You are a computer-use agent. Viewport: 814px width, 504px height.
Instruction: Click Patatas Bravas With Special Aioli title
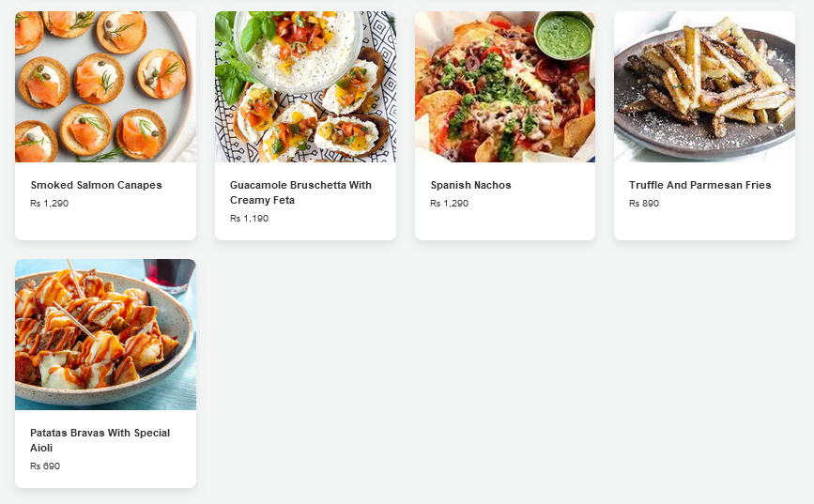100,440
